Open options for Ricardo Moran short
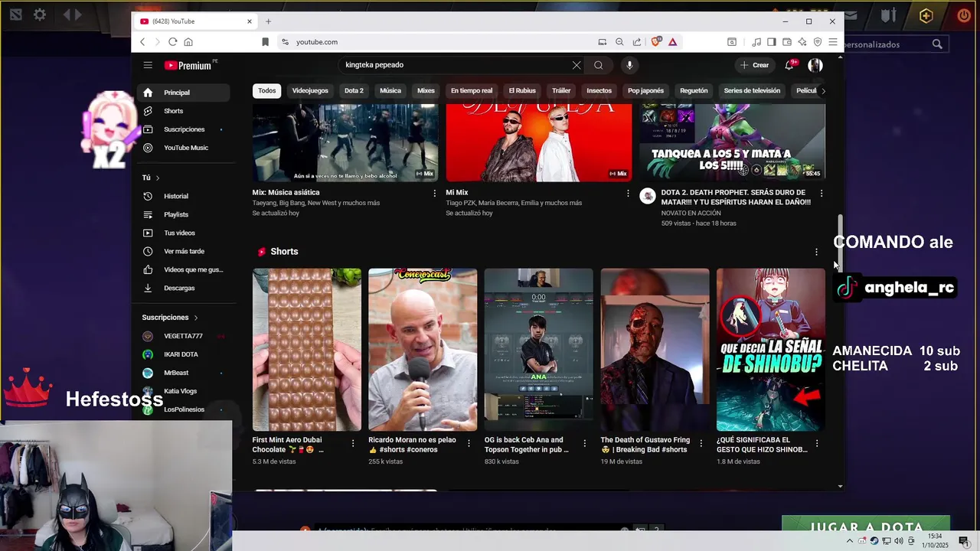This screenshot has width=980, height=551. coord(469,443)
